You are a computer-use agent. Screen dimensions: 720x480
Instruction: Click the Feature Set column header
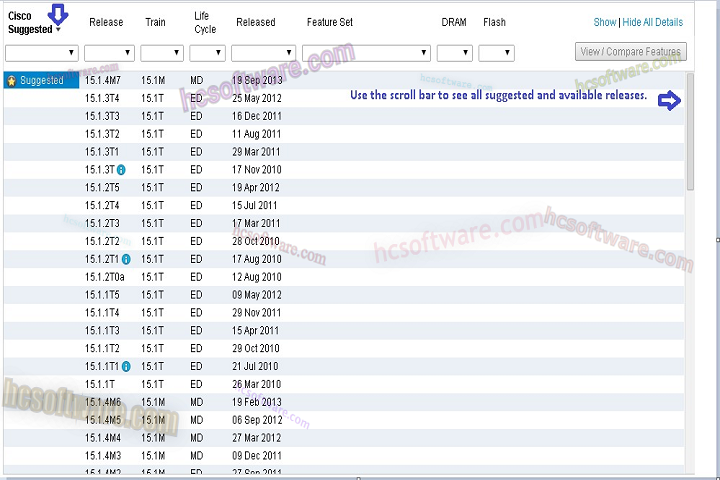(330, 22)
